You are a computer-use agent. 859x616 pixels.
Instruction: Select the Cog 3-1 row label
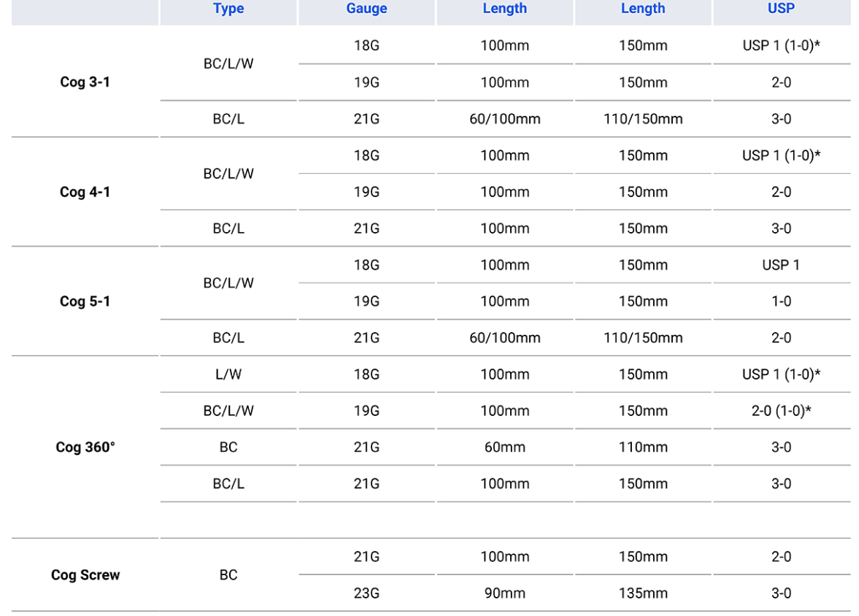coord(85,82)
